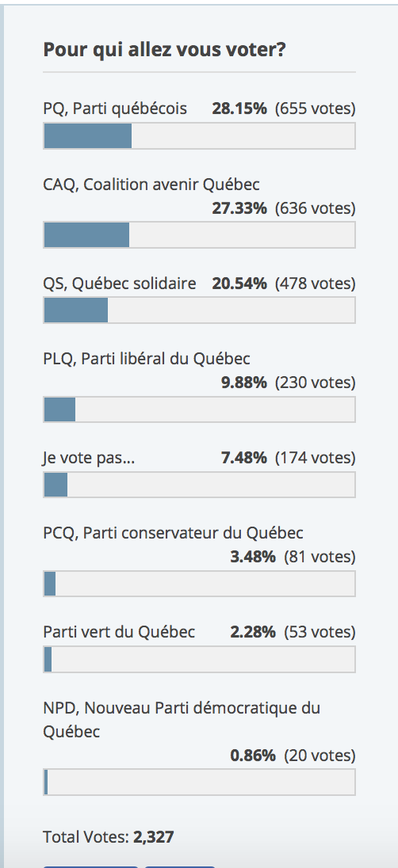Click the PCQ, Parti conservateur result bar
Screen dimensions: 398x868
pyautogui.click(x=199, y=584)
